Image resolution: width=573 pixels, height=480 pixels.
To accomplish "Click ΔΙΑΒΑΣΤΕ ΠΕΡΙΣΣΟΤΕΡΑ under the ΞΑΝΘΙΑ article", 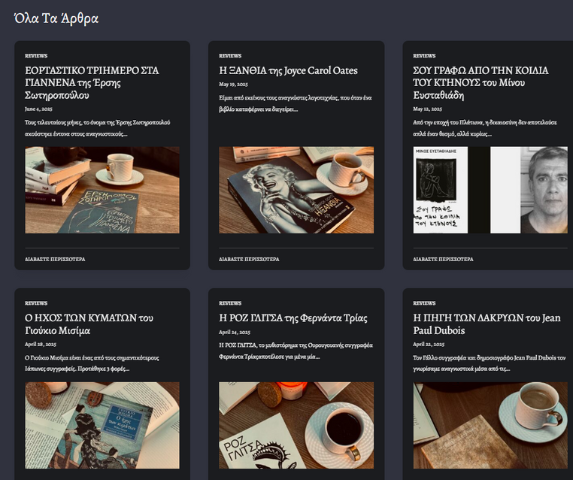I will 249,259.
